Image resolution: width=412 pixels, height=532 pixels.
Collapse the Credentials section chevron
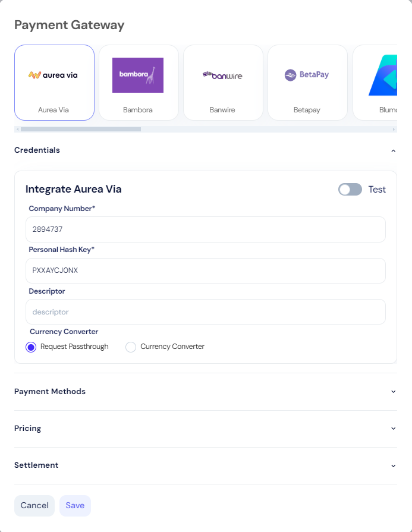pos(393,151)
